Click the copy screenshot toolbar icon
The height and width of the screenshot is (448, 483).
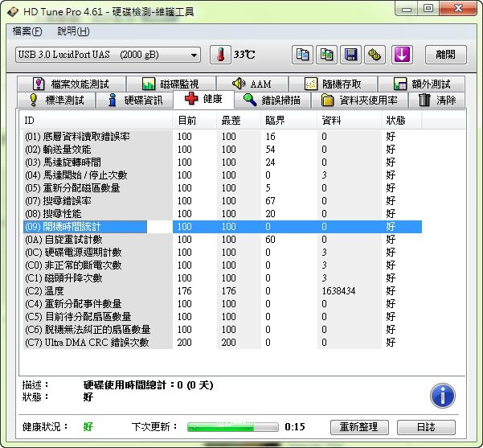[x=327, y=55]
